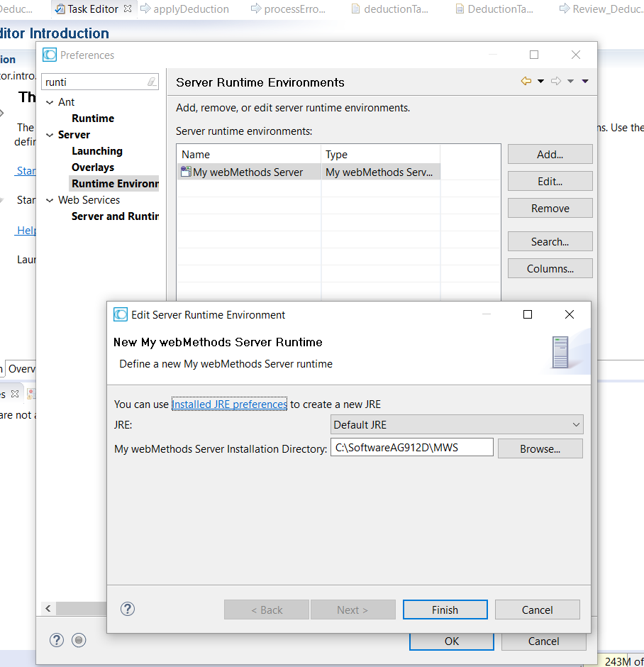Collapse the Web Services tree node
The height and width of the screenshot is (667, 644).
50,200
